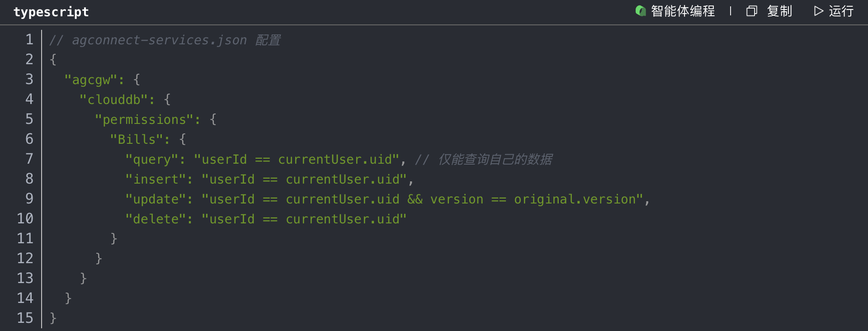Click the "clouddb" key in code
The width and height of the screenshot is (868, 331).
click(114, 100)
